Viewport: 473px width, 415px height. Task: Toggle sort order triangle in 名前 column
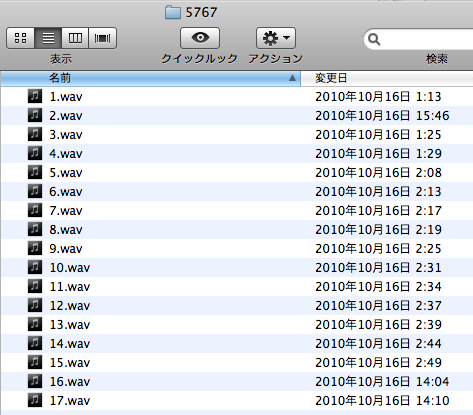coord(292,78)
